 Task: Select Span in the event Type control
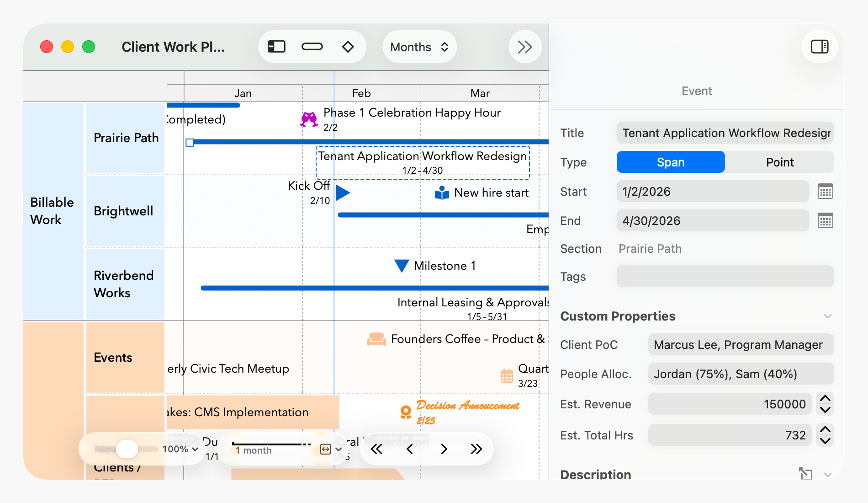point(670,162)
